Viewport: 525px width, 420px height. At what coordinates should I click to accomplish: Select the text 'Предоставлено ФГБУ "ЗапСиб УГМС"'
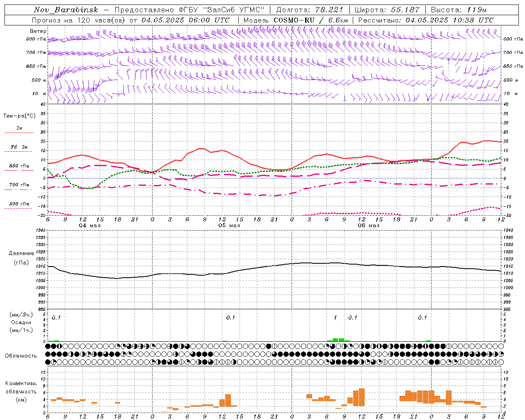tap(189, 10)
